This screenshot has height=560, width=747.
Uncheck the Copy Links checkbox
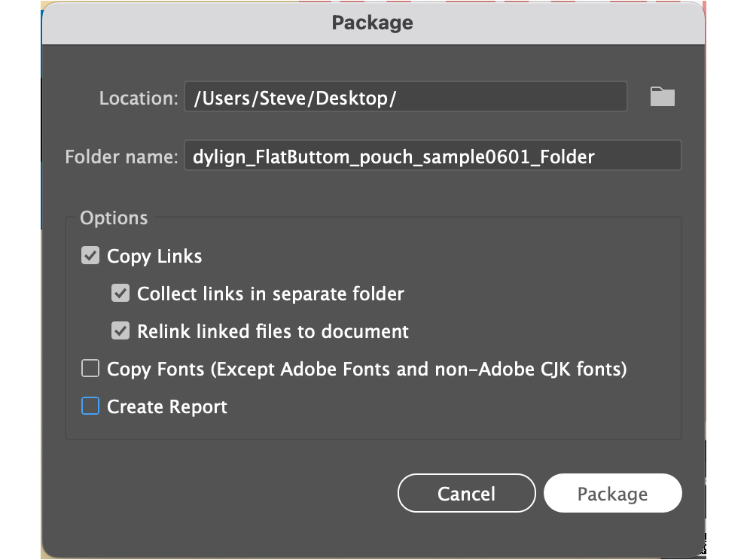[x=90, y=256]
